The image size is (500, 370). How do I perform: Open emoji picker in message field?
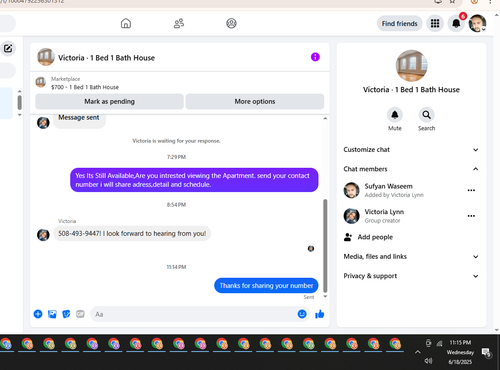(302, 314)
